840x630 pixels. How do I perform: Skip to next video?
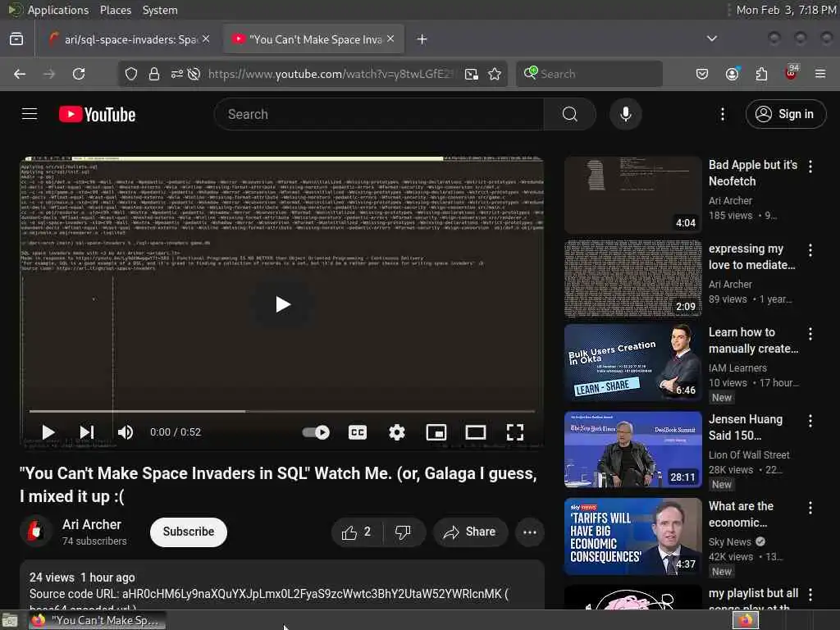87,431
